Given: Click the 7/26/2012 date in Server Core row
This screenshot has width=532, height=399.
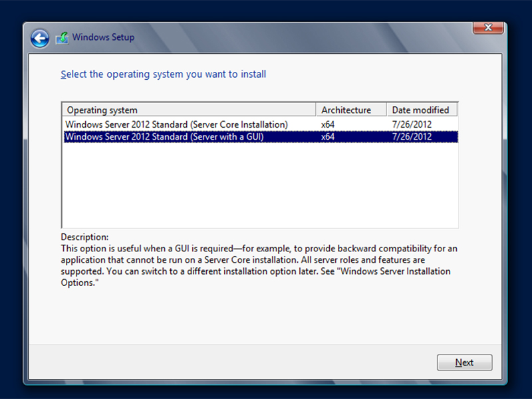Looking at the screenshot, I should [x=412, y=124].
